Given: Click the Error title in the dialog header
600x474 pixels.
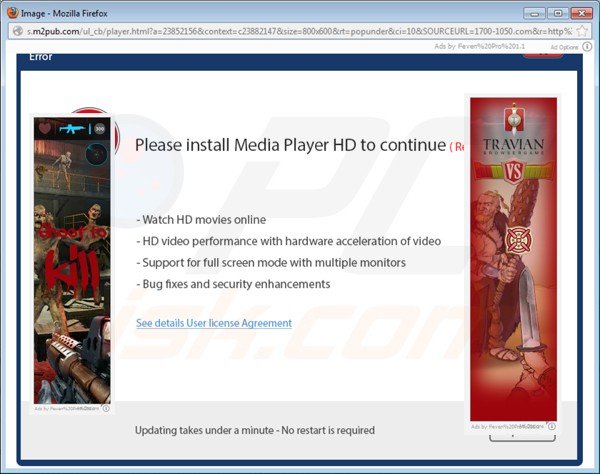Looking at the screenshot, I should pos(41,57).
